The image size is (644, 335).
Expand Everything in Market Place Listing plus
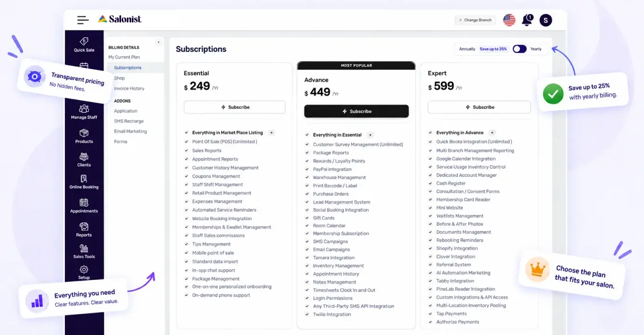(x=272, y=133)
